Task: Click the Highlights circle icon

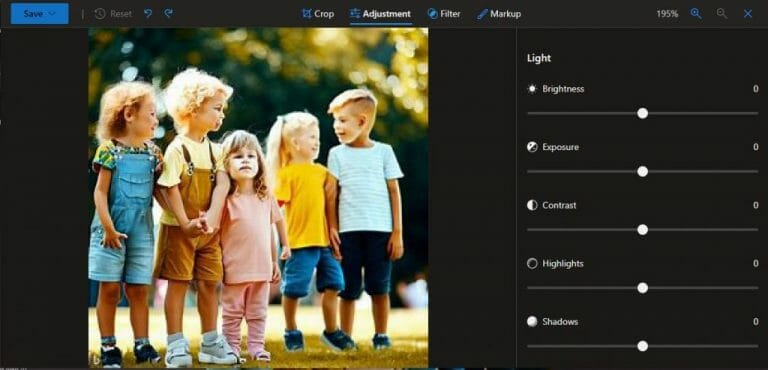Action: pos(532,264)
